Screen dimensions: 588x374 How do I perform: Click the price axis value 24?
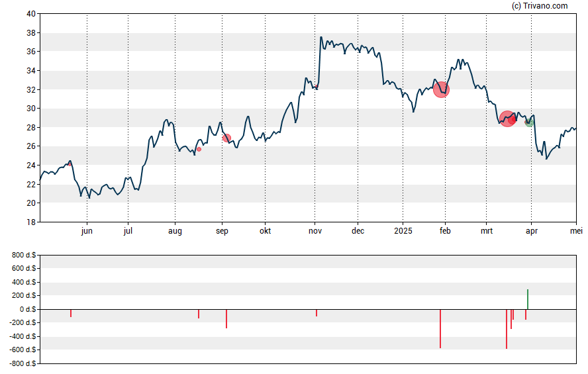tap(31, 165)
